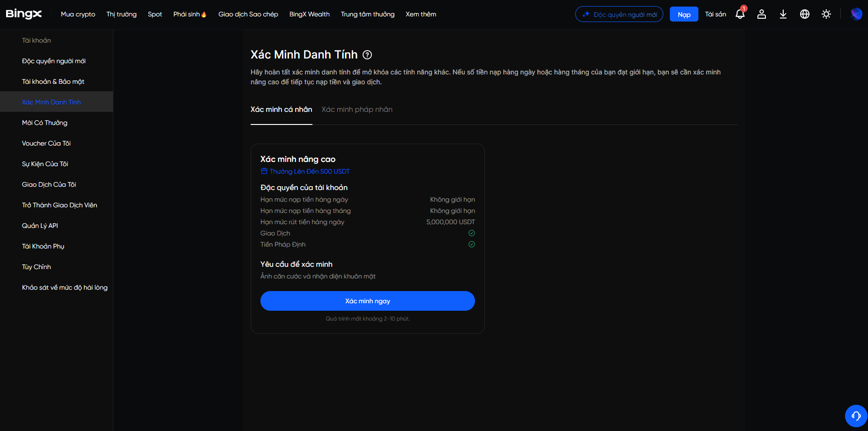
Task: Click the Xác minh nâng cao card title
Action: pos(298,159)
